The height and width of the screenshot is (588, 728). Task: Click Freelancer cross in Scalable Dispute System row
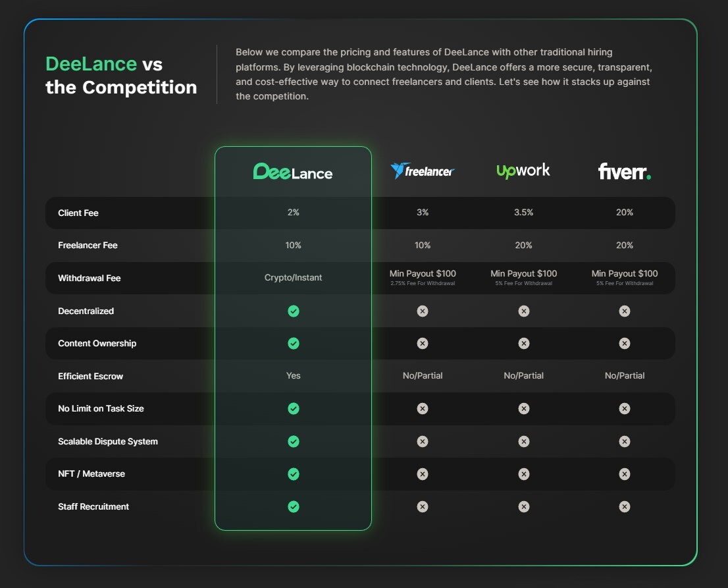(x=423, y=441)
